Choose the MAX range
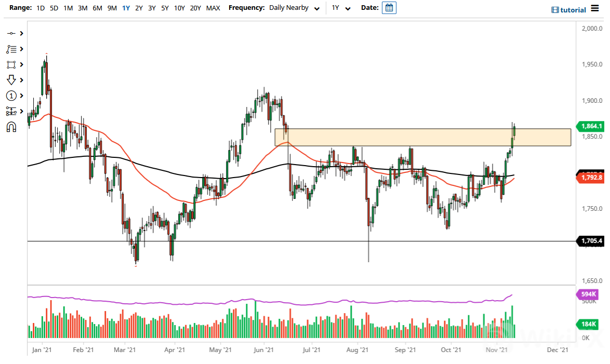Screen dimensions: 610x364 [213, 8]
